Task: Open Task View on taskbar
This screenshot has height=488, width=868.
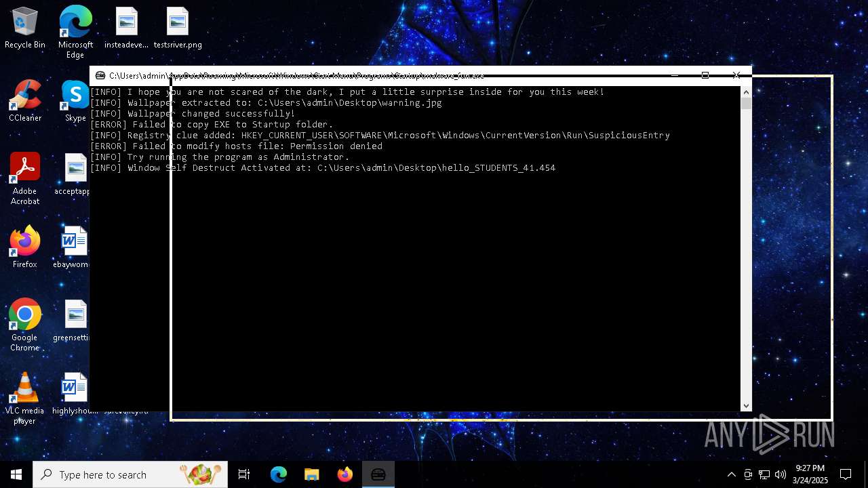Action: pyautogui.click(x=244, y=474)
